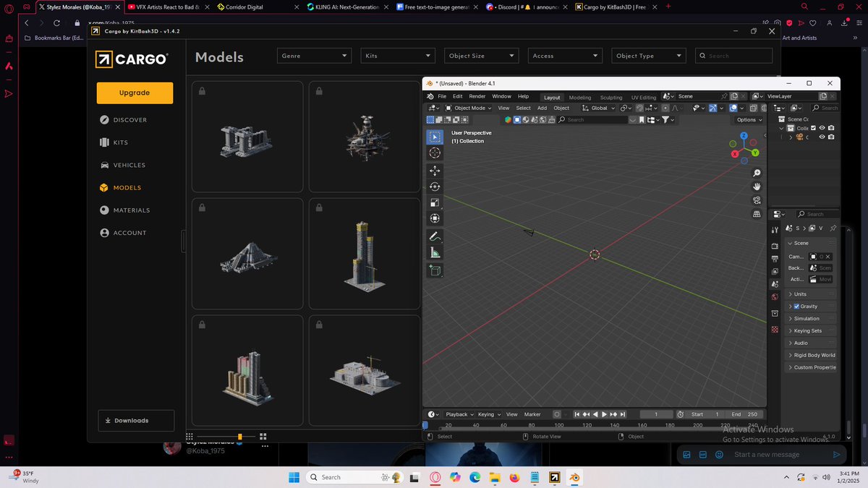Toggle the Gravity checkbox in Scene properties
This screenshot has width=868, height=488.
(797, 307)
